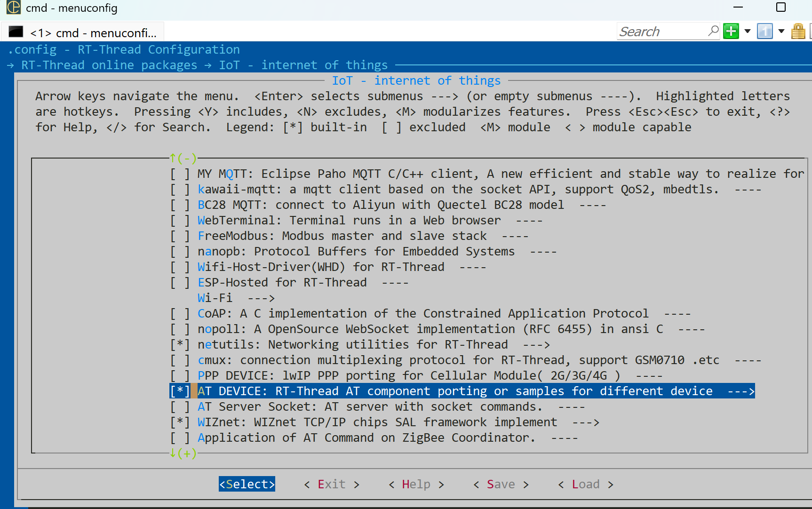Screen dimensions: 812x509
Task: Click 'RT-Thread online packages' in the breadcrumb
Action: coord(109,65)
